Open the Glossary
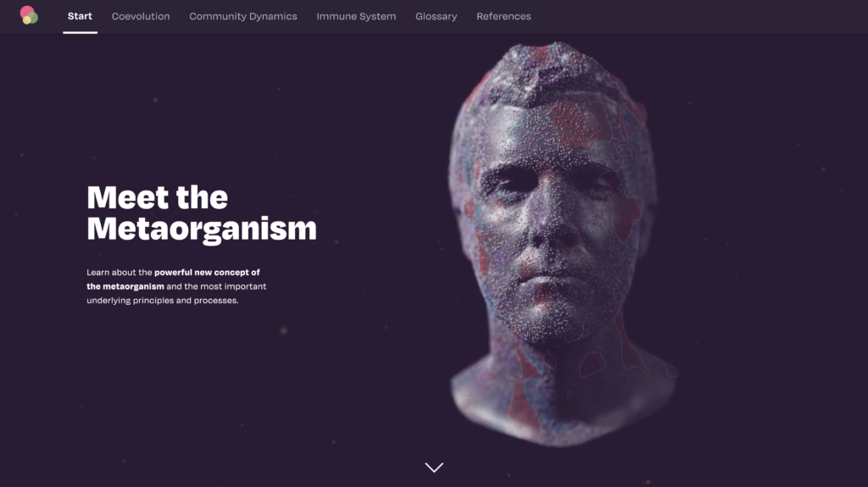Viewport: 868px width, 487px height. pos(437,16)
